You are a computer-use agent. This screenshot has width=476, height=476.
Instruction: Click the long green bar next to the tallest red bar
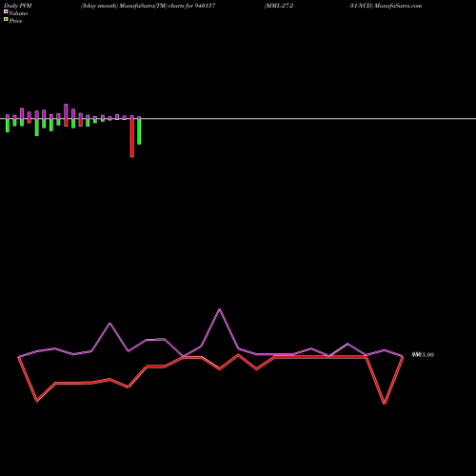pos(139,131)
